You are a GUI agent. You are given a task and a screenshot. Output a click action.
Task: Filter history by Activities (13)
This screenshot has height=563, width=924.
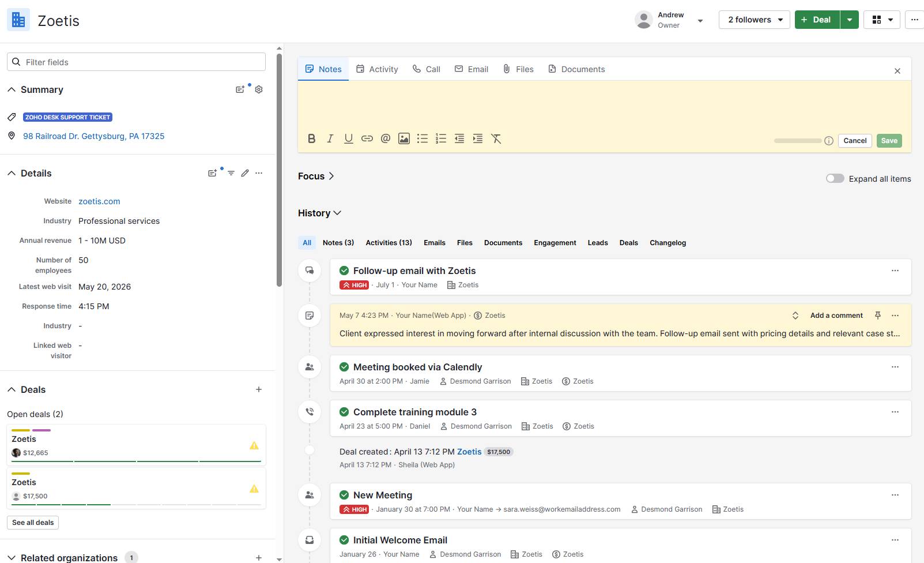[x=389, y=243]
